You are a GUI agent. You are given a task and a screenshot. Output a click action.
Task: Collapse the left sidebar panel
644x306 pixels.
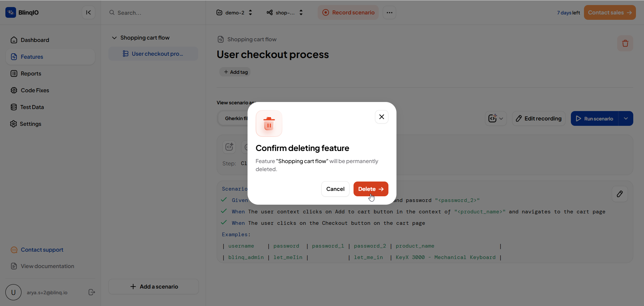88,12
